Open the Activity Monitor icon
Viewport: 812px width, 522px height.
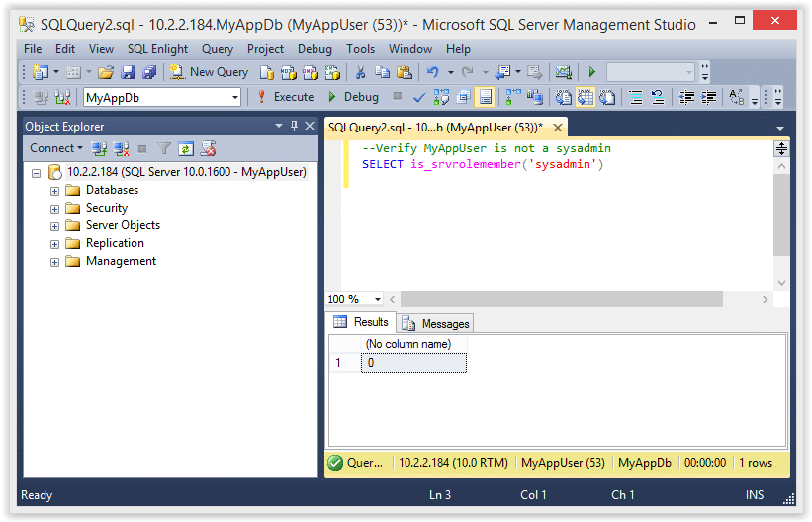[563, 72]
